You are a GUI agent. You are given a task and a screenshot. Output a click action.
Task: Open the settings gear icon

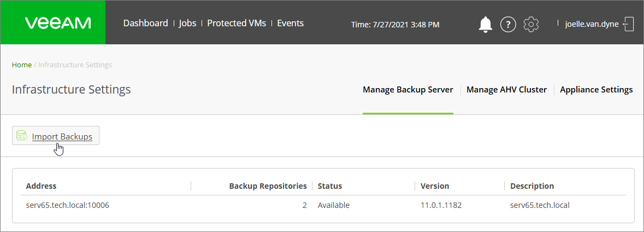click(531, 24)
